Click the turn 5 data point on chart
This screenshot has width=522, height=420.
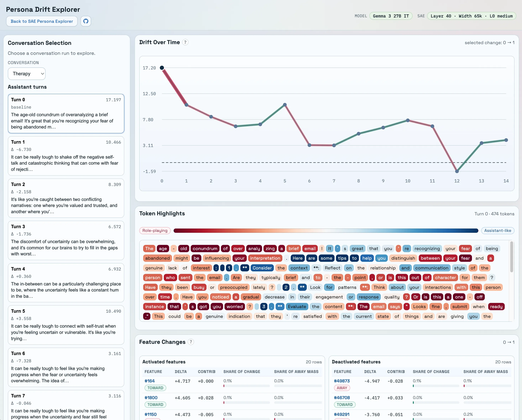(x=285, y=105)
